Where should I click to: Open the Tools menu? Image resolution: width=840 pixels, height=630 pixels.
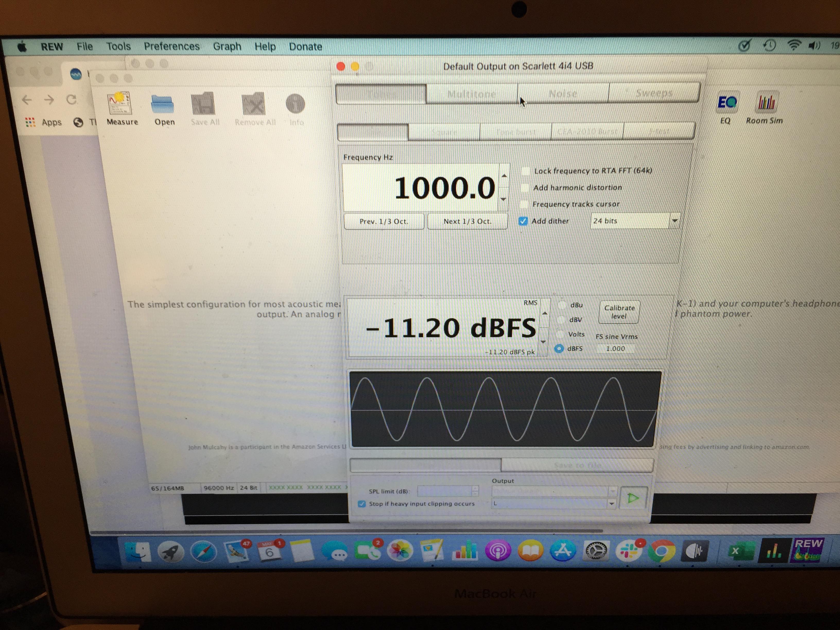point(118,46)
